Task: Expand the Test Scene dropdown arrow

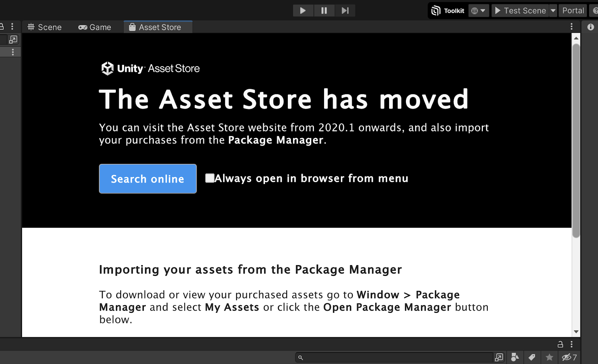Action: coord(553,11)
